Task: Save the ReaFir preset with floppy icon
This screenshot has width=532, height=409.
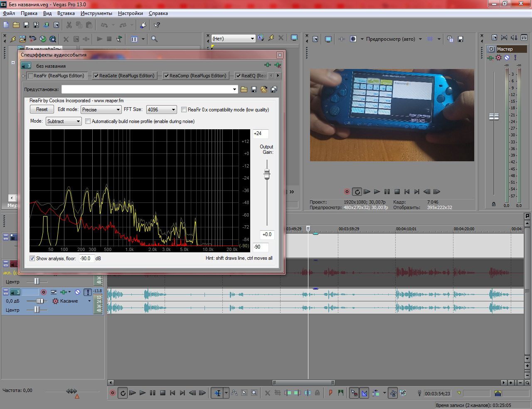Action: pyautogui.click(x=254, y=89)
